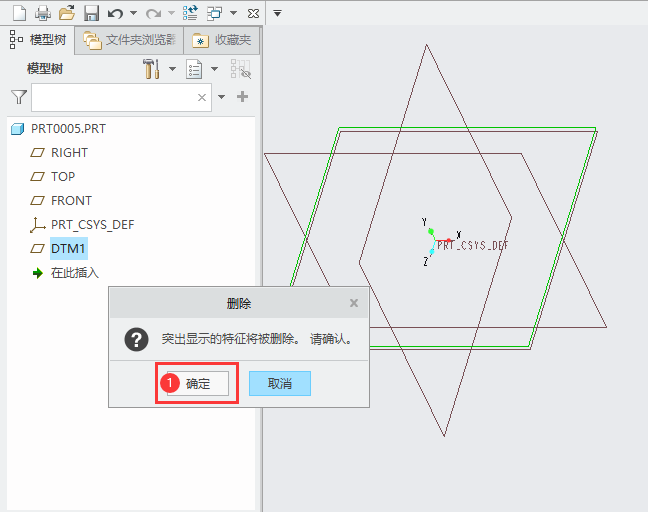
Task: Click the TOP plane icon in the tree
Action: (x=38, y=177)
